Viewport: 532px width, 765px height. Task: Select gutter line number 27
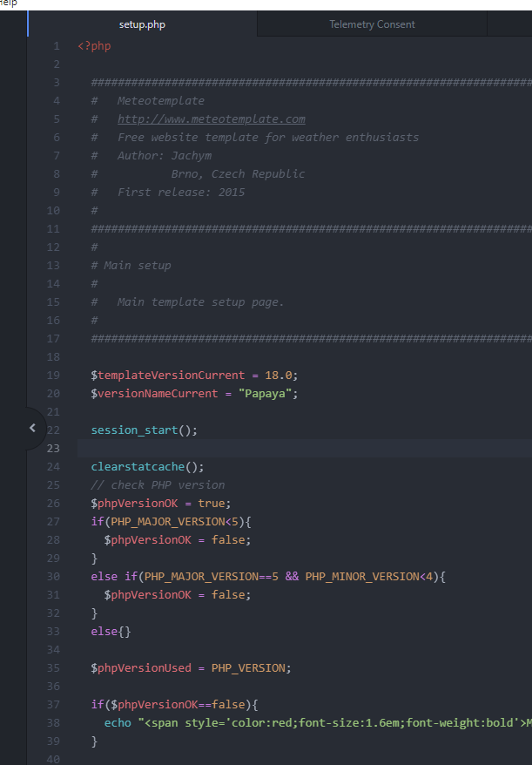55,522
